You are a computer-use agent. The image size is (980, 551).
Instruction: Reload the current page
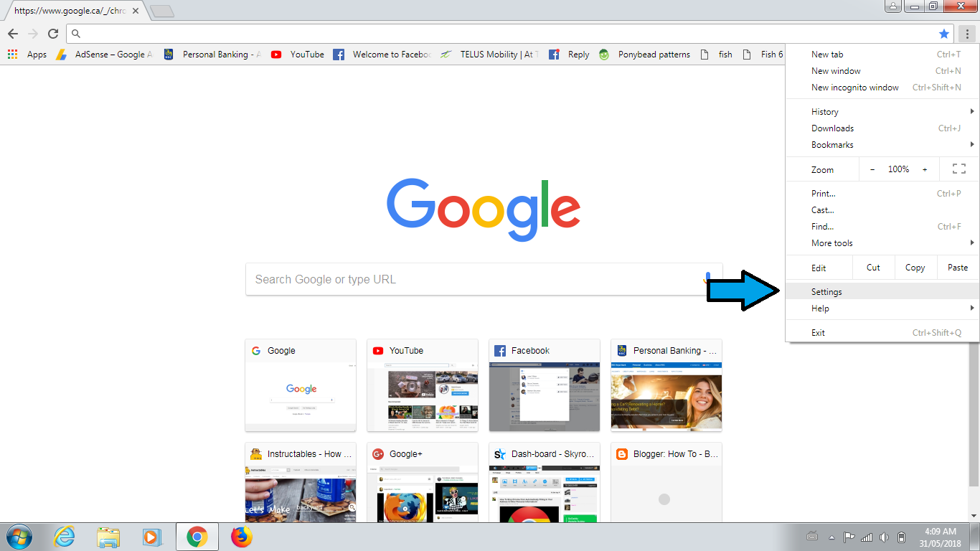[53, 34]
